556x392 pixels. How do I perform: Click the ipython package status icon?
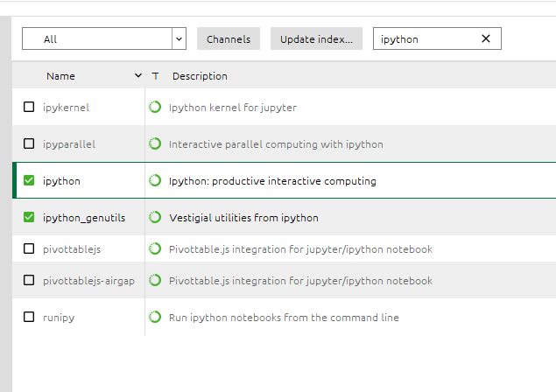(x=155, y=181)
